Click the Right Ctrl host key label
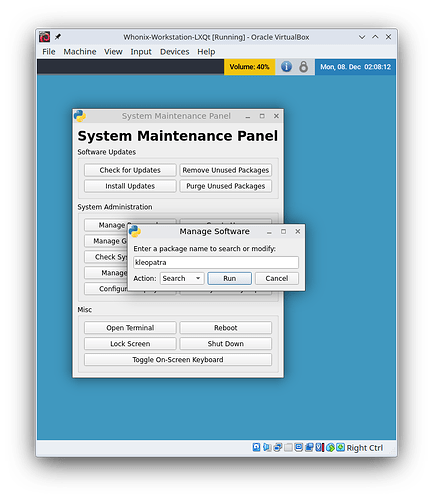Screen dimensions: 433x499 [x=365, y=448]
